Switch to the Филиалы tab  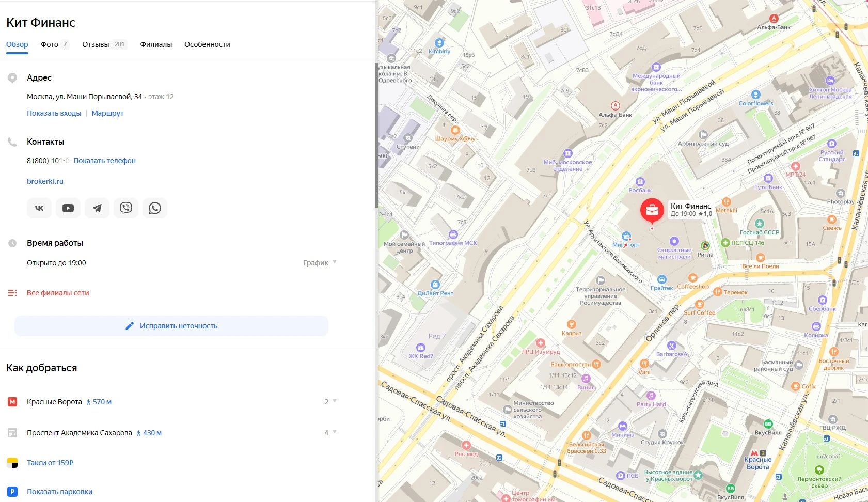tap(156, 44)
